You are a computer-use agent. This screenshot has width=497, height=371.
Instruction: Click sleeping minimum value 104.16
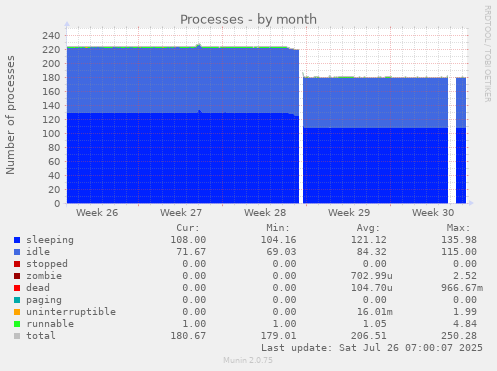click(x=278, y=240)
